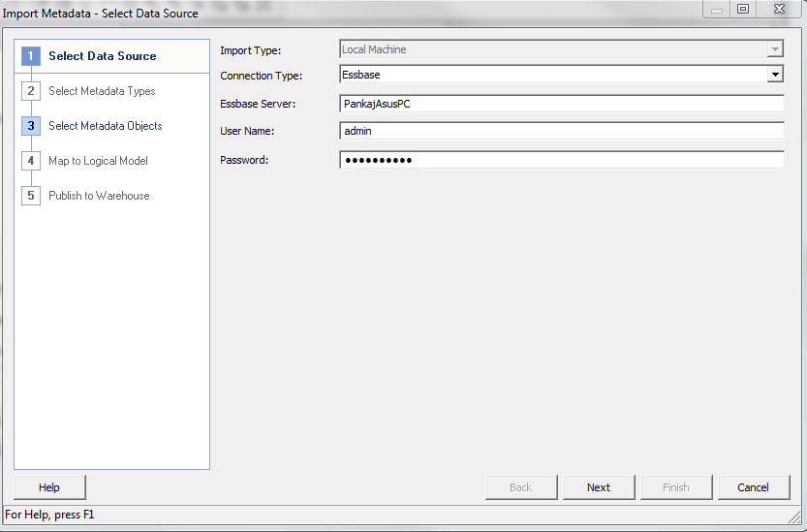Viewport: 807px width, 532px height.
Task: Go to Publish to Warehouse step
Action: point(99,196)
